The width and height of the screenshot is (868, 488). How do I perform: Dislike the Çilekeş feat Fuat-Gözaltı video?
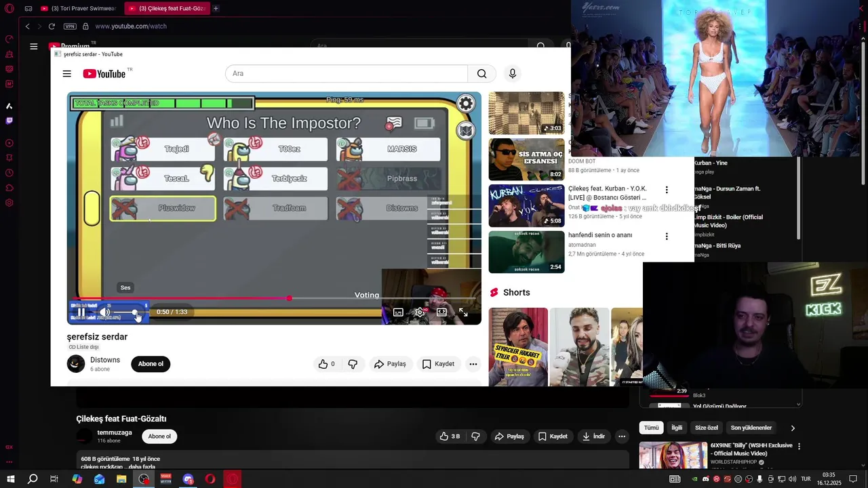[x=475, y=436]
